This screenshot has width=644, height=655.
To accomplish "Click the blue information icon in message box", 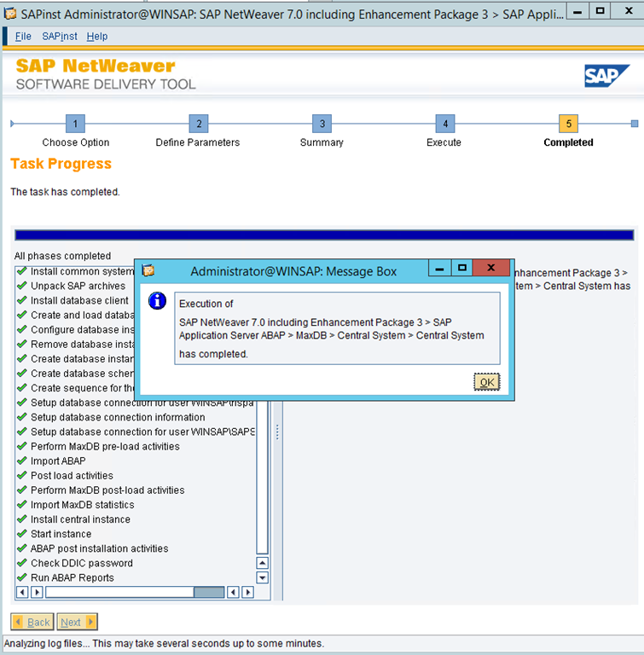I will coord(157,300).
